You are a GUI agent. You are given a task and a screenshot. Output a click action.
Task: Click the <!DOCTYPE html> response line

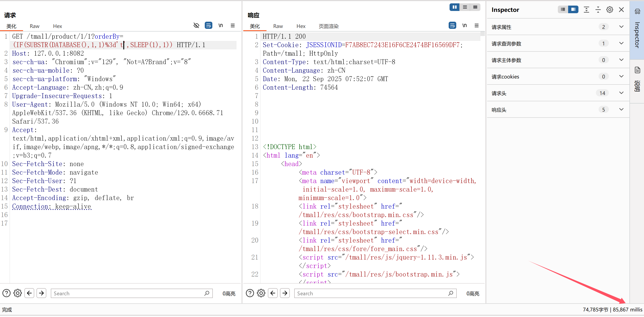[x=290, y=147]
